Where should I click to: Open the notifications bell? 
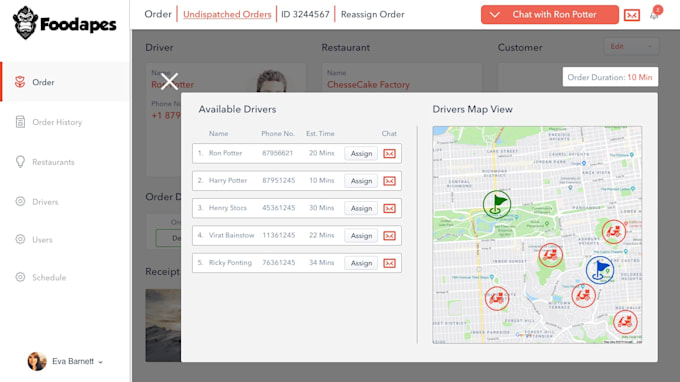pos(654,15)
